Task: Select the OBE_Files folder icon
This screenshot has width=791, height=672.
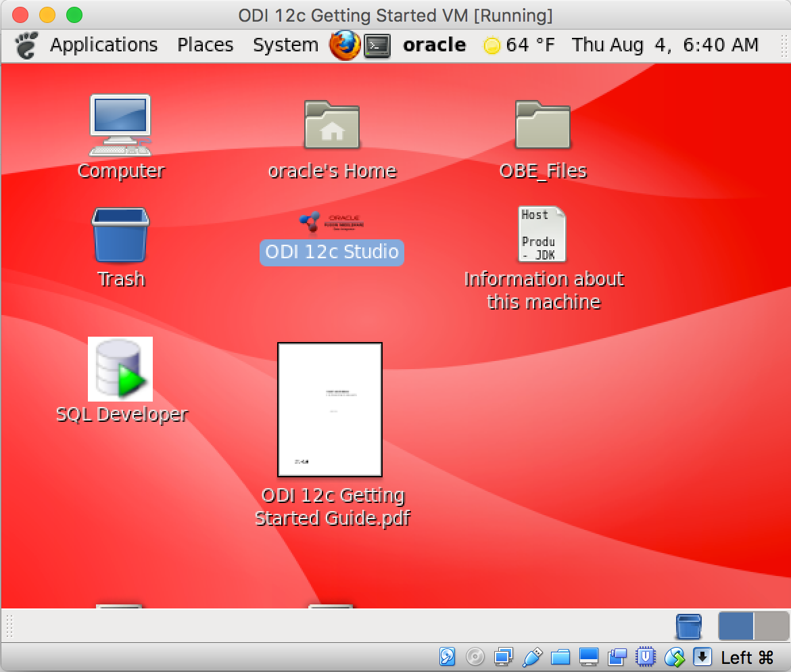Action: pos(543,124)
